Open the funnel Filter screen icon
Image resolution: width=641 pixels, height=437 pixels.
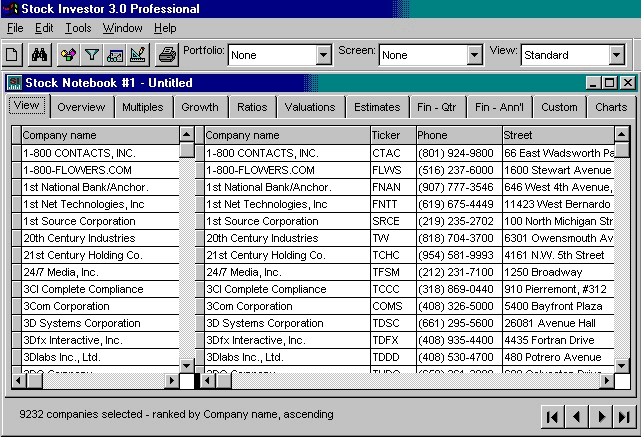(x=92, y=54)
